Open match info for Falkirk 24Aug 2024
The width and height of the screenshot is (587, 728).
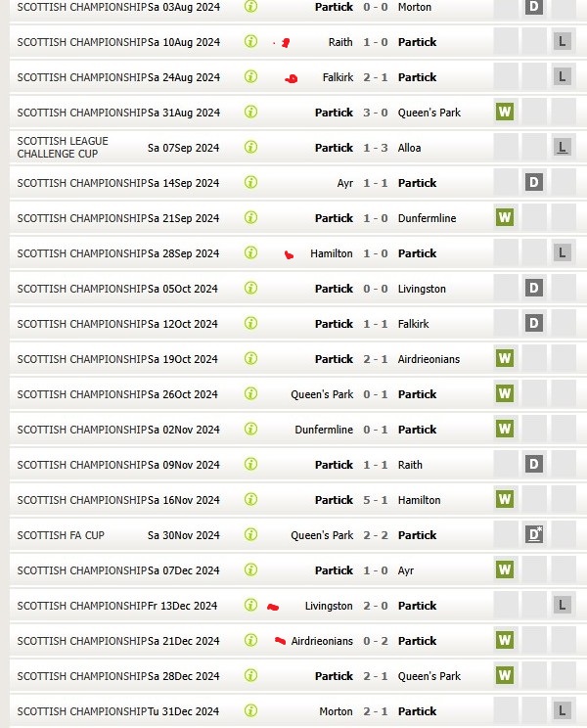tap(250, 77)
